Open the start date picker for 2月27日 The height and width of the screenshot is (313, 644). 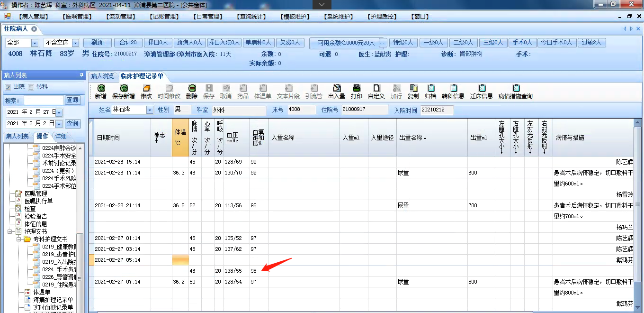(x=59, y=112)
